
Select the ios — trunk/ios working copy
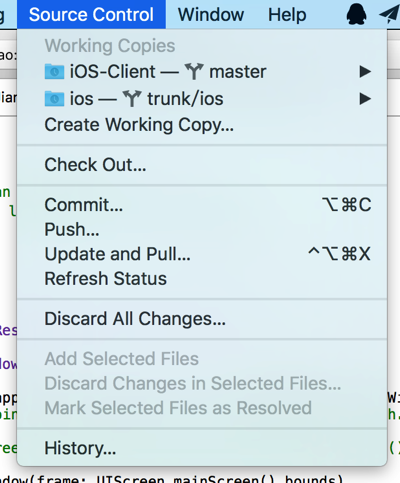point(202,99)
